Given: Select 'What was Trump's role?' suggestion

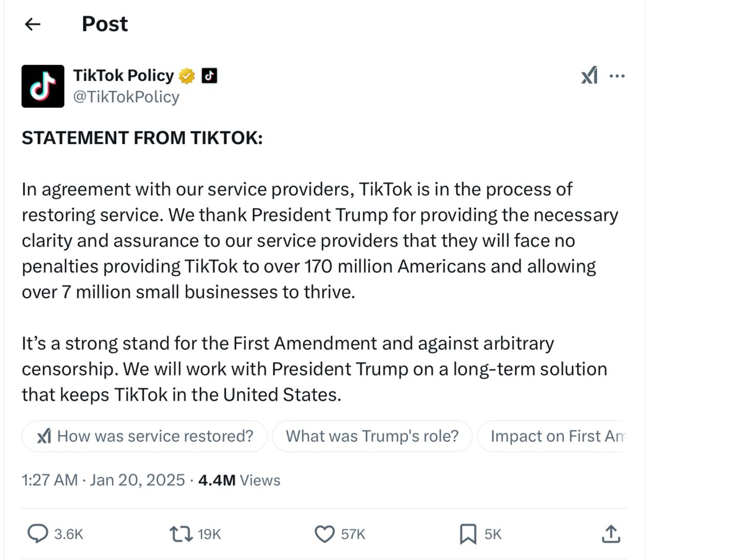Looking at the screenshot, I should coord(372,436).
